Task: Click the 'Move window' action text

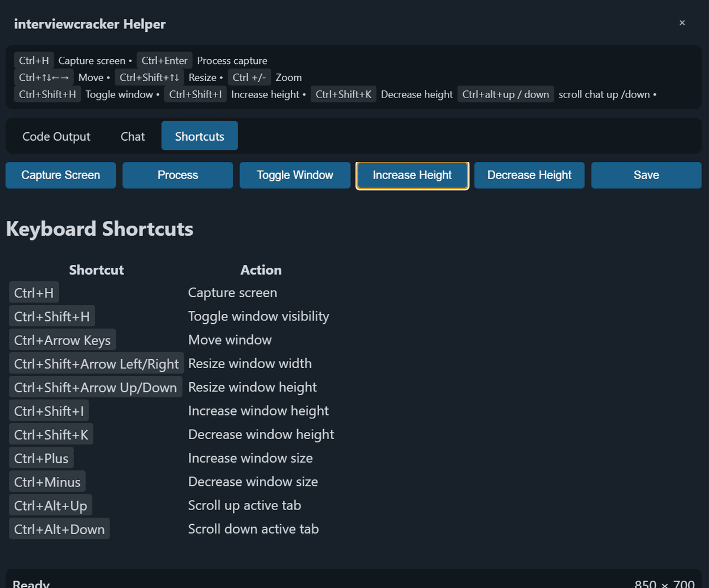Action: [x=230, y=340]
